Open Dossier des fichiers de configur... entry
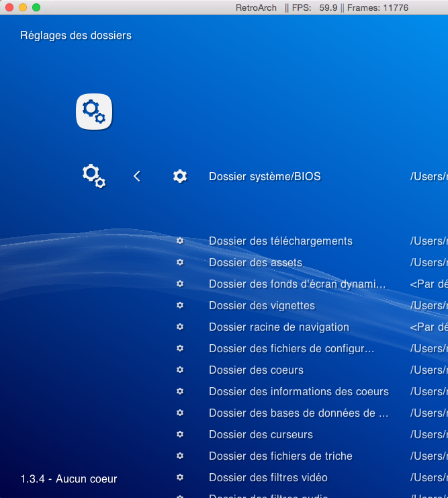The height and width of the screenshot is (498, 448). tap(292, 349)
